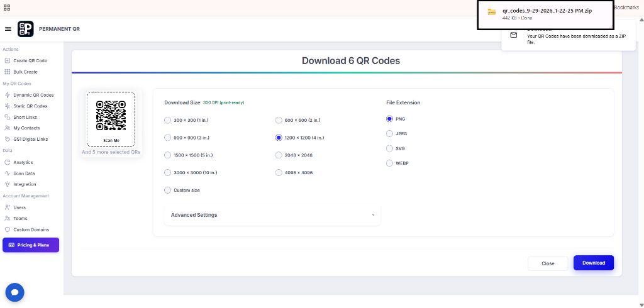
Task: Click the Permanent QR logo
Action: [25, 29]
